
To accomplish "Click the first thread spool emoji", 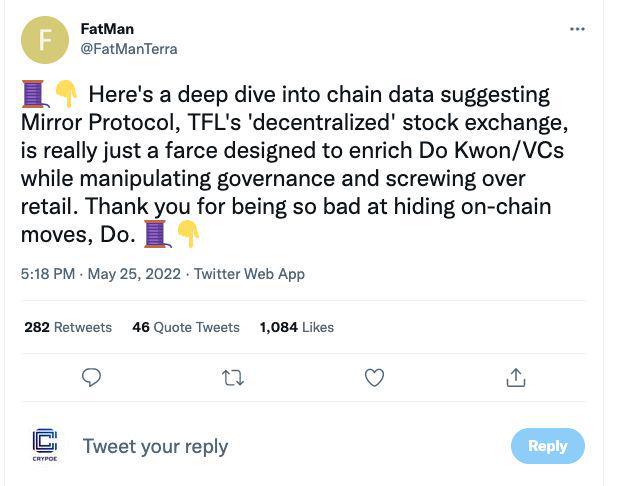I will (35, 94).
